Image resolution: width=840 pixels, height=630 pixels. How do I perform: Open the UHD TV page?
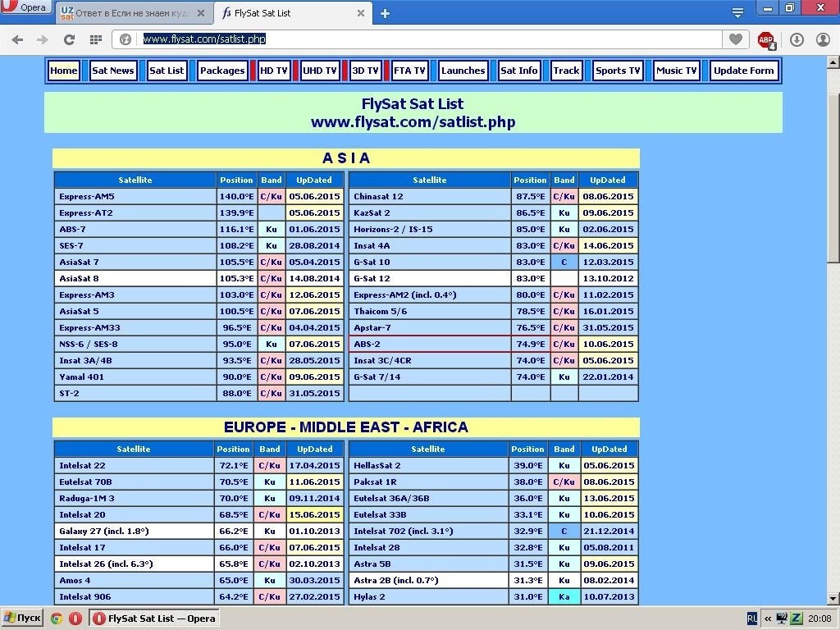coord(319,71)
